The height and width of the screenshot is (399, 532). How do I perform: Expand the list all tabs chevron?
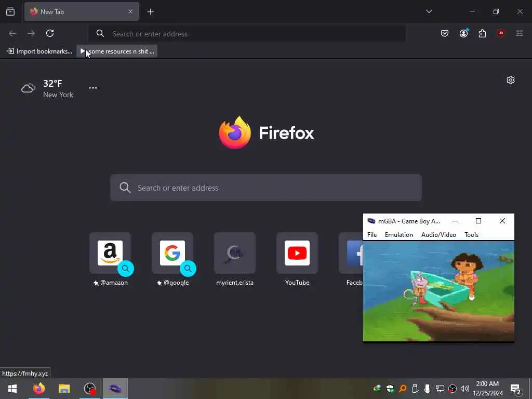[x=429, y=11]
